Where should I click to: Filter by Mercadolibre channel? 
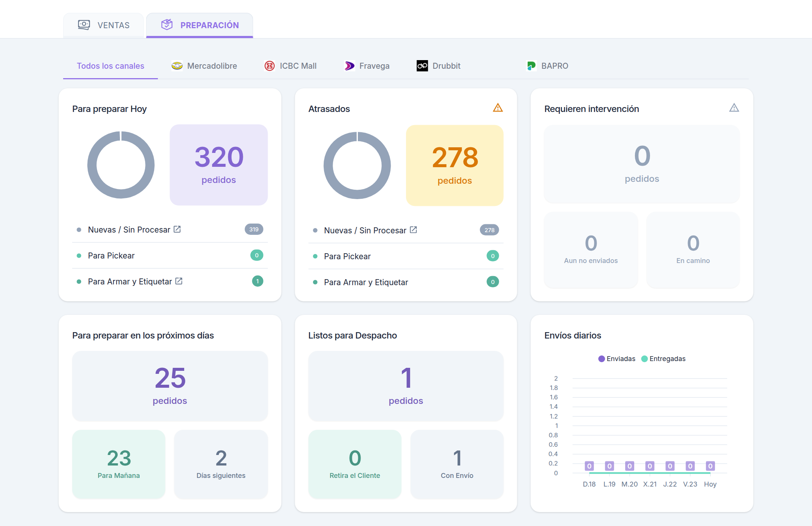pos(204,66)
